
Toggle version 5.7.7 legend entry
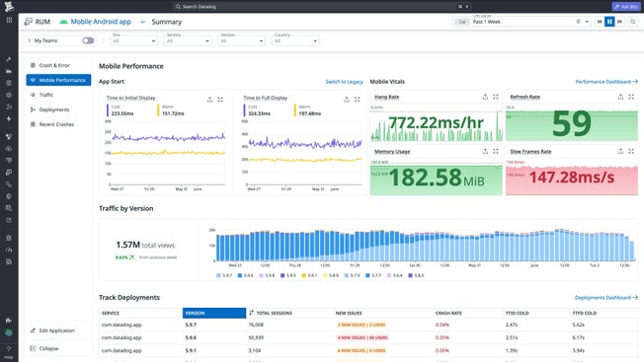[373, 275]
